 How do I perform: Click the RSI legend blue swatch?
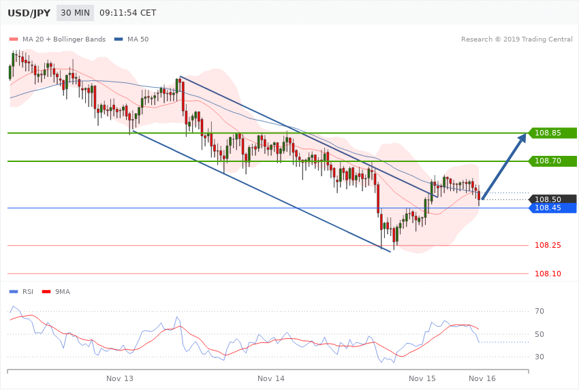(x=14, y=292)
